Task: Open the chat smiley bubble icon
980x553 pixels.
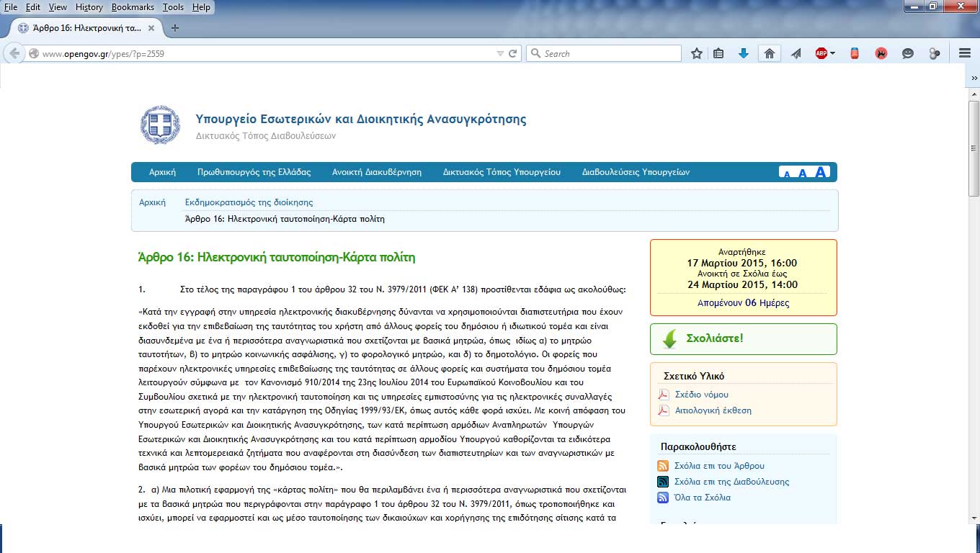Action: coord(908,53)
